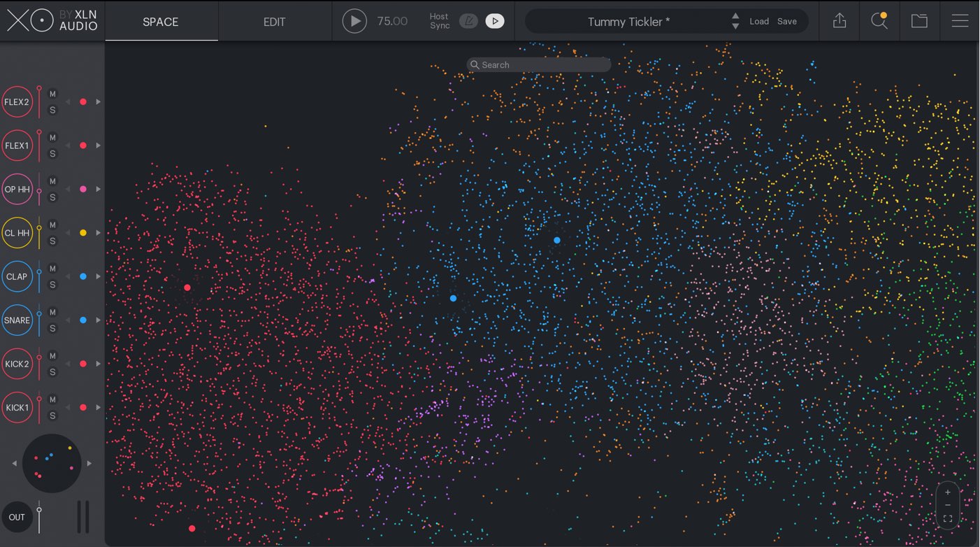Solo the FLEX2 channel
This screenshot has height=547, width=980.
52,111
